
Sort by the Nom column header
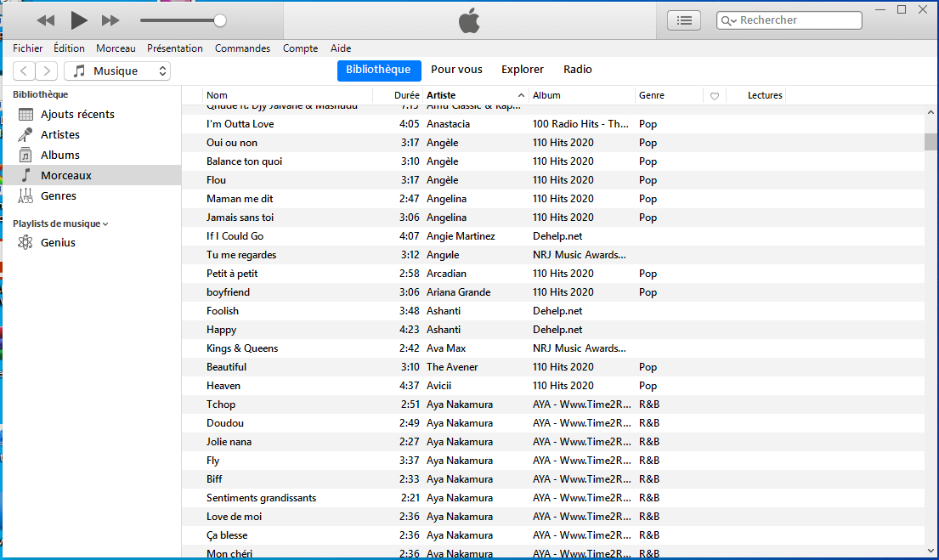288,95
